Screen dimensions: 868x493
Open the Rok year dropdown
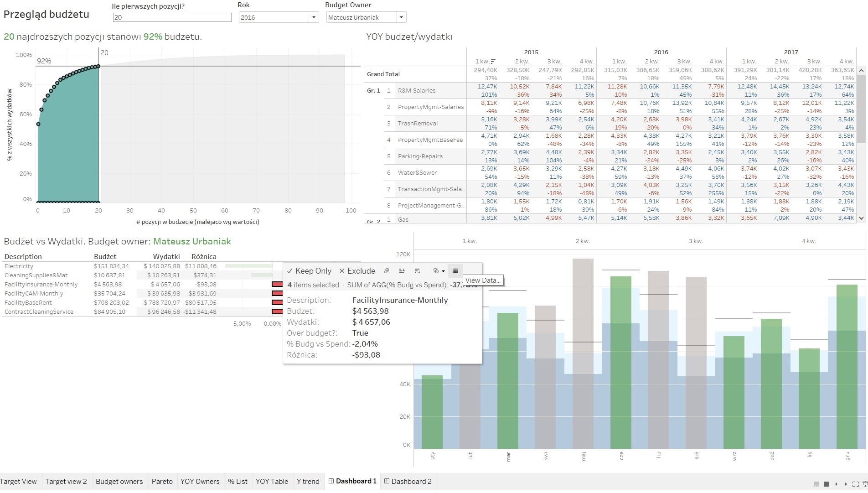(314, 17)
